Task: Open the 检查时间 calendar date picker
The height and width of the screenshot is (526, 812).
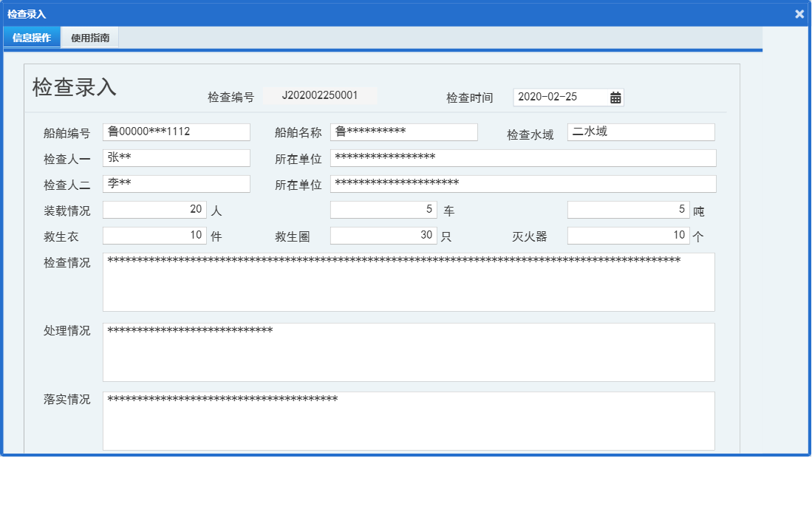Action: pos(615,97)
